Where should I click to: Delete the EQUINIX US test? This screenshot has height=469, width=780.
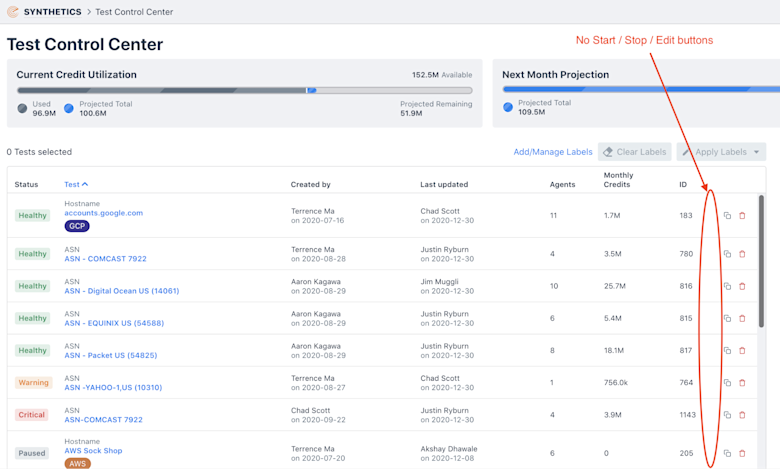(742, 318)
